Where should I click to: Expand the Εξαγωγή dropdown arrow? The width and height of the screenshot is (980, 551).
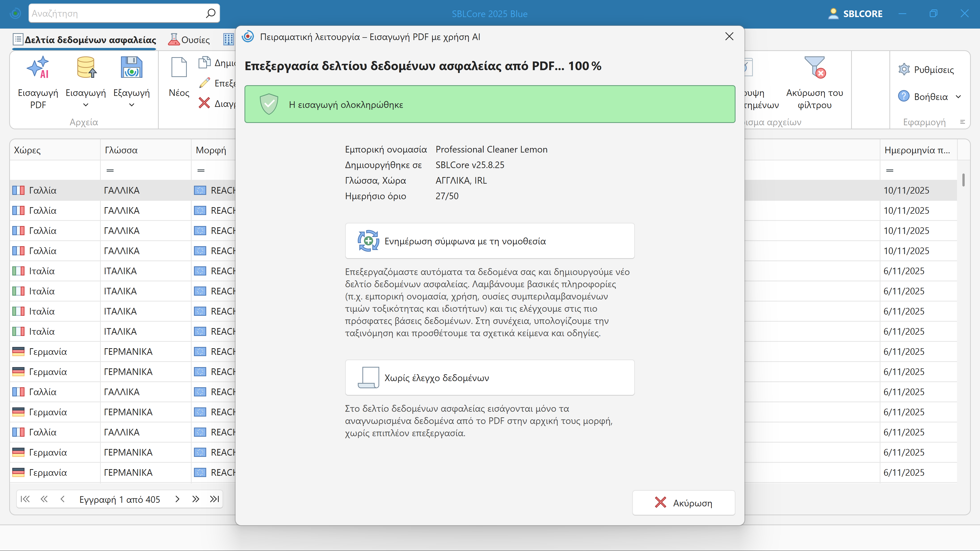[x=131, y=105]
